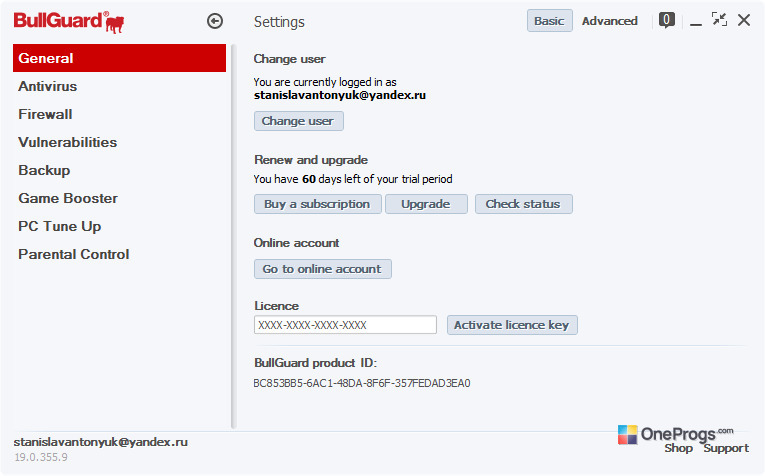Switch to Basic settings mode
This screenshot has width=765, height=476.
[x=549, y=21]
